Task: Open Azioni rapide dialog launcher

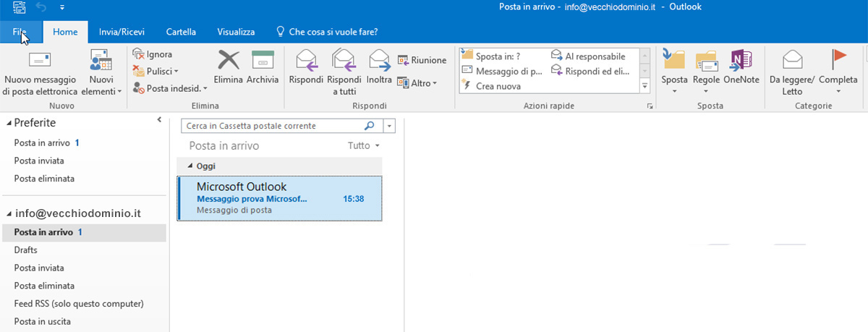Action: [649, 106]
